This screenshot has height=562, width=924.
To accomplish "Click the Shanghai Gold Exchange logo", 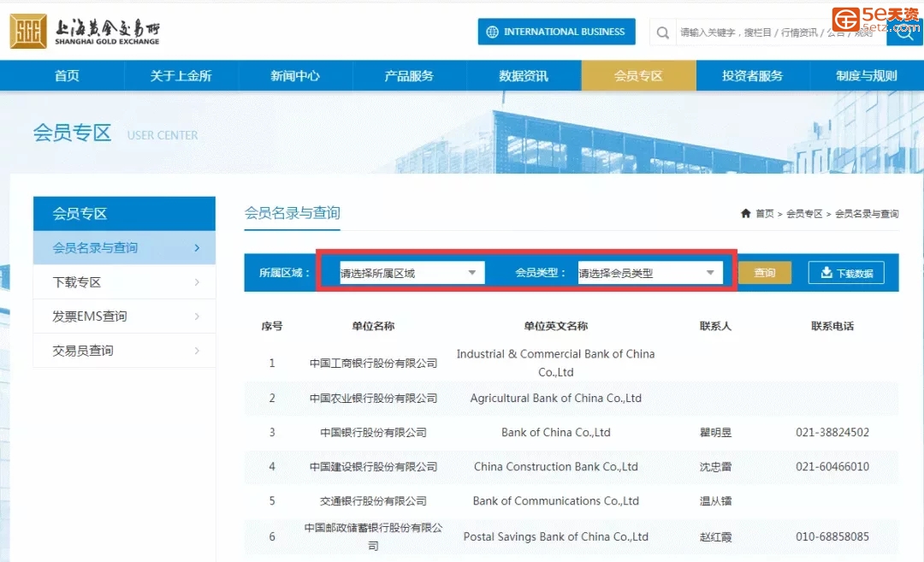I will pyautogui.click(x=85, y=31).
